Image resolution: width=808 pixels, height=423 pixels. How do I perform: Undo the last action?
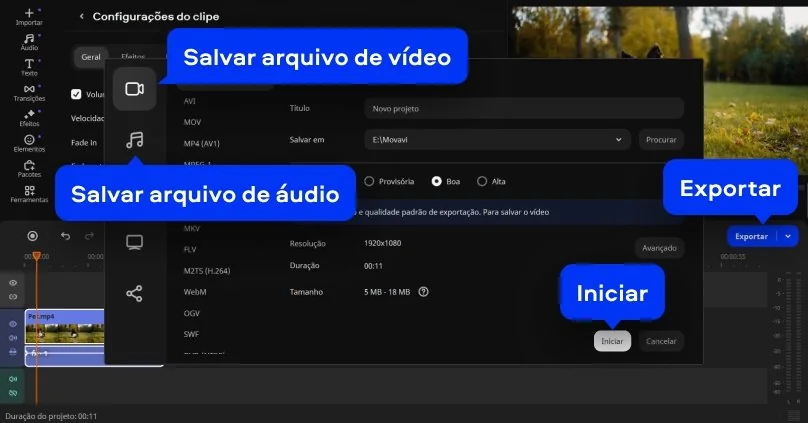[x=65, y=236]
